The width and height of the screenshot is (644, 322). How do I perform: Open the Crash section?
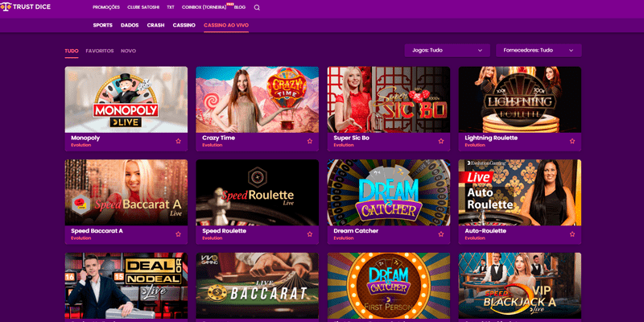[155, 25]
